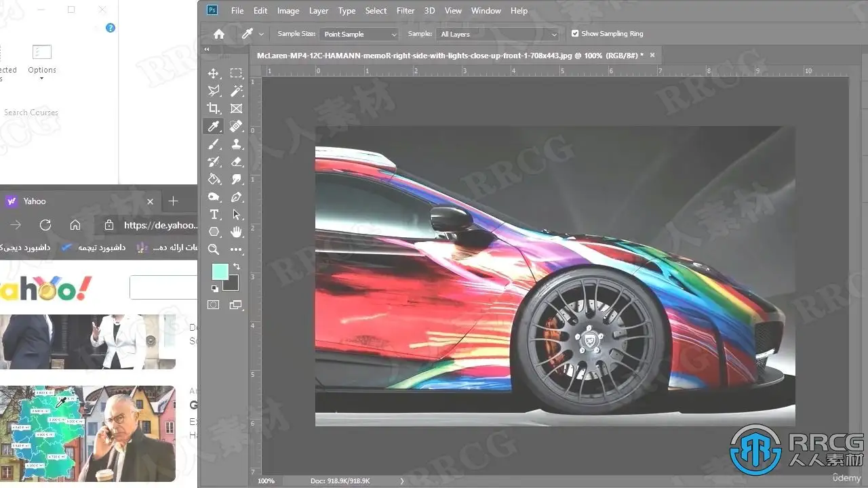
Task: Open the Sample All Layers dropdown
Action: click(x=498, y=34)
